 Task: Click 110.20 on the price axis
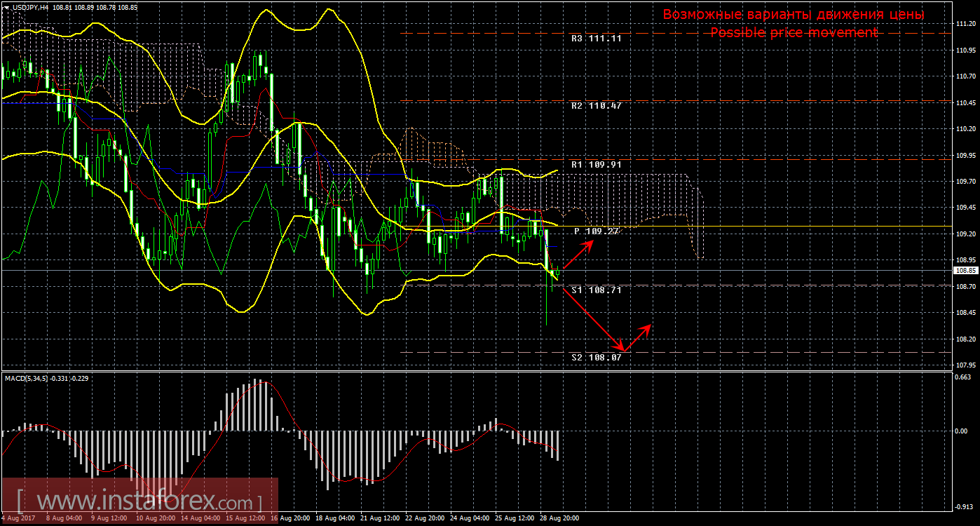click(965, 129)
